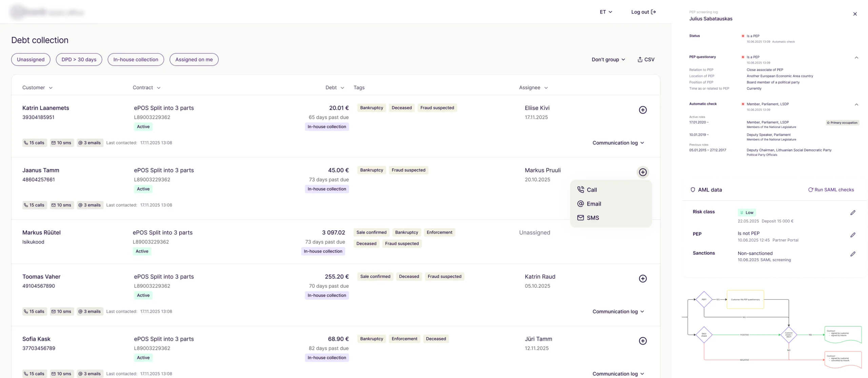Open ET language dropdown
Image resolution: width=868 pixels, height=378 pixels.
coord(606,12)
